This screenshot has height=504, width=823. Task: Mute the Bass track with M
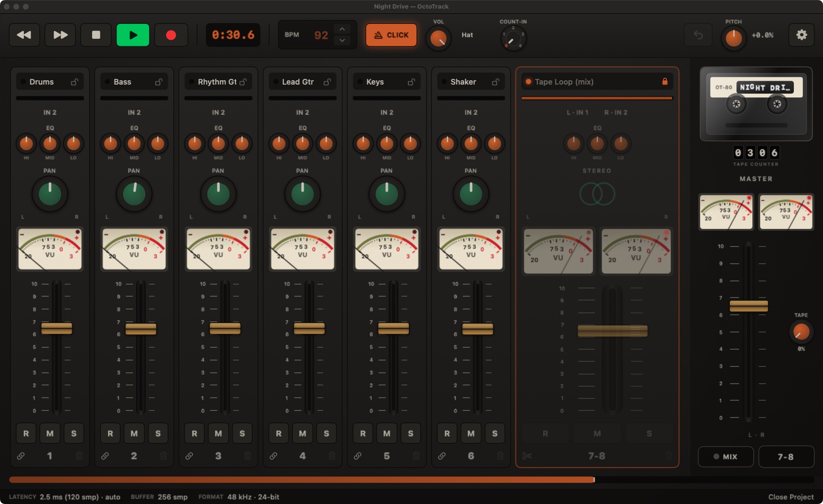[x=134, y=433]
